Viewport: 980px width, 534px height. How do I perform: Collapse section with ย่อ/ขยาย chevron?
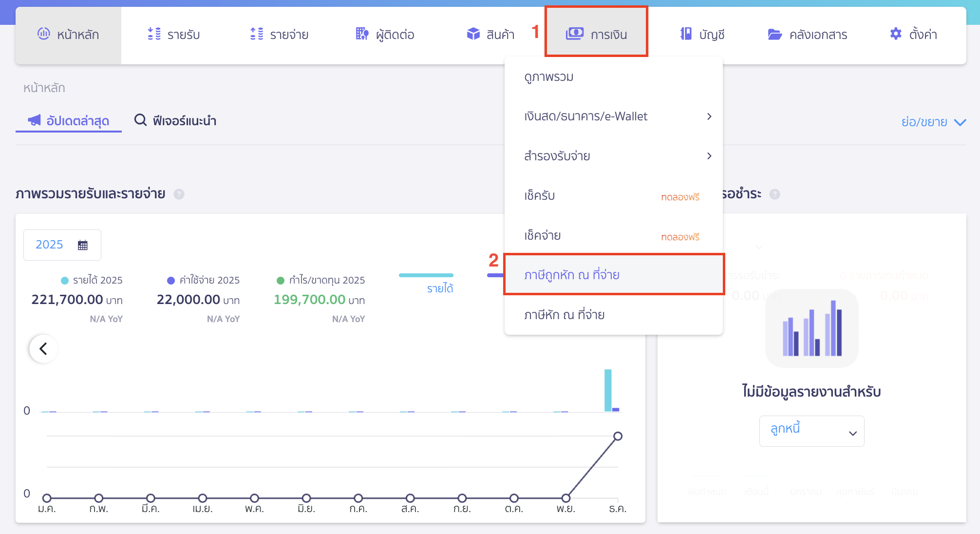tap(960, 122)
